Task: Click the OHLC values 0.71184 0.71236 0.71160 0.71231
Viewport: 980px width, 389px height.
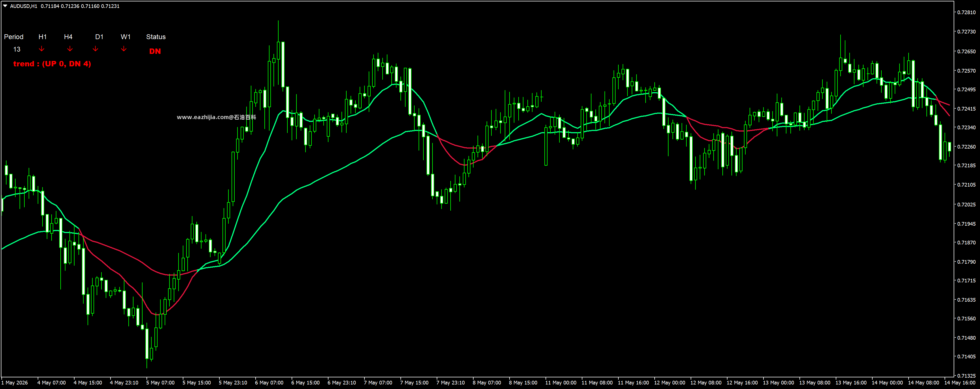Action: [x=80, y=6]
